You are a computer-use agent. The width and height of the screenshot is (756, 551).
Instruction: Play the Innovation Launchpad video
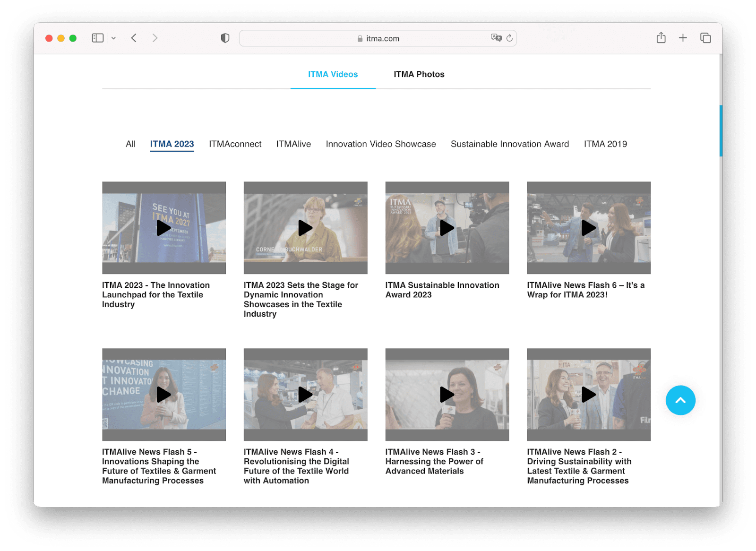pyautogui.click(x=163, y=228)
